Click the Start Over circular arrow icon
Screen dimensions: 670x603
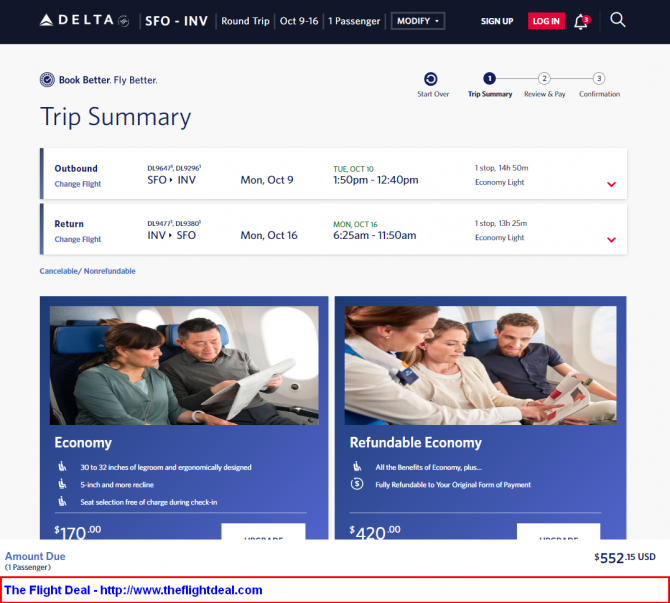tap(431, 79)
